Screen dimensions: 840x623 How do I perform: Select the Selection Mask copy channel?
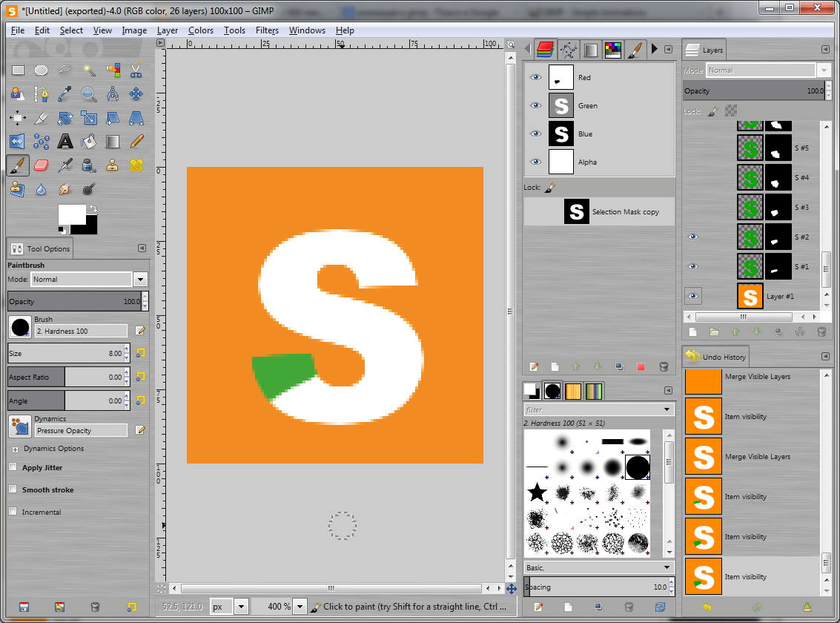click(x=599, y=211)
